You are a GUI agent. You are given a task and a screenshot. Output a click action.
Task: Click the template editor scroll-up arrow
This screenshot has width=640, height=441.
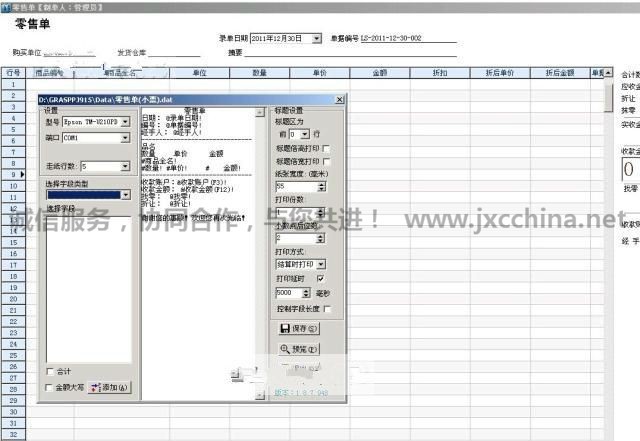coord(260,112)
